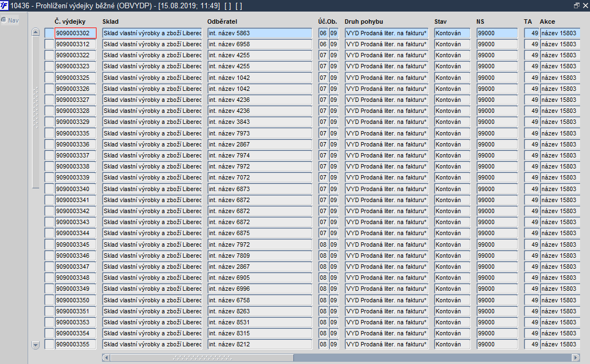Select issue number field 9090003323
The width and height of the screenshot is (590, 364).
pyautogui.click(x=75, y=66)
